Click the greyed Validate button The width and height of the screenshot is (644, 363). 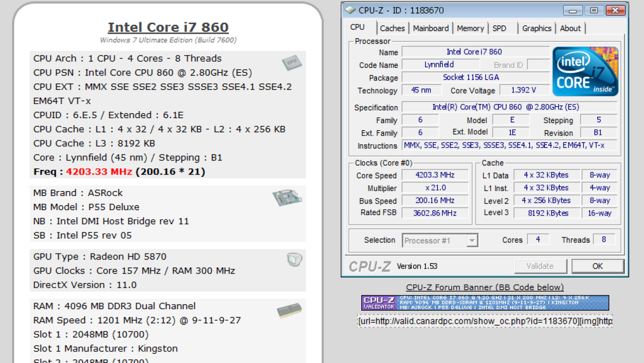pos(540,266)
